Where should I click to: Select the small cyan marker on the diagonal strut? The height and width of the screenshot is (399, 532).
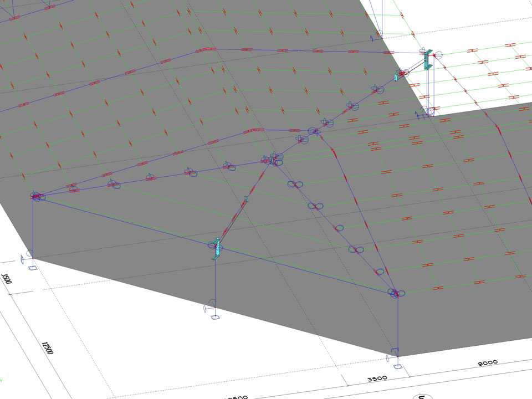[246, 199]
